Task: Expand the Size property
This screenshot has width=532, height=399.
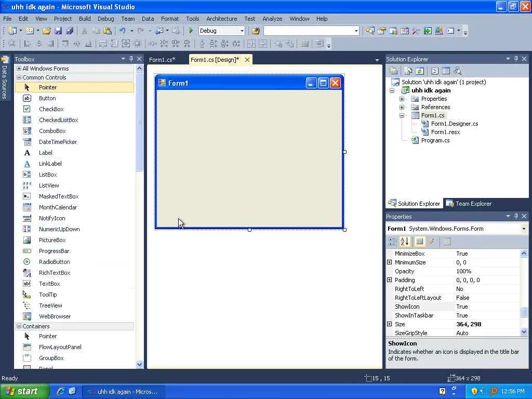Action: (x=390, y=324)
